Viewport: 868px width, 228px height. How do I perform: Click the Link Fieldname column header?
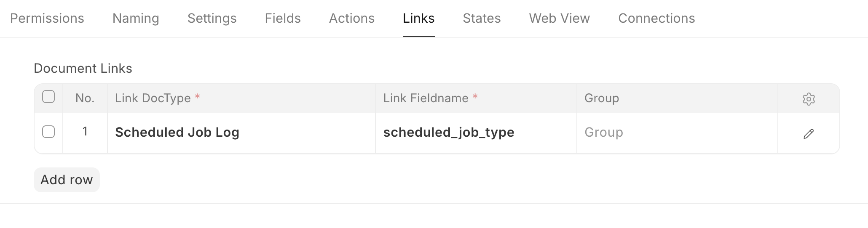tap(476, 98)
